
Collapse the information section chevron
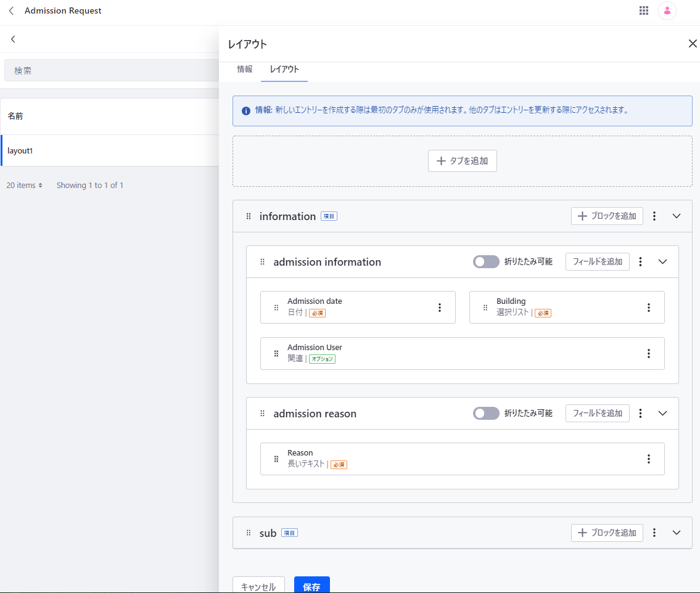(x=676, y=216)
